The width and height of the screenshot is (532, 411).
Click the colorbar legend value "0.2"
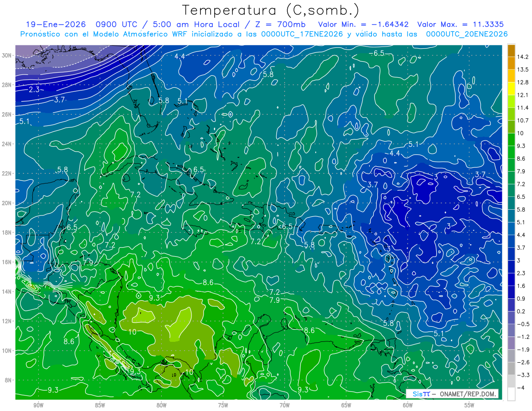[521, 311]
